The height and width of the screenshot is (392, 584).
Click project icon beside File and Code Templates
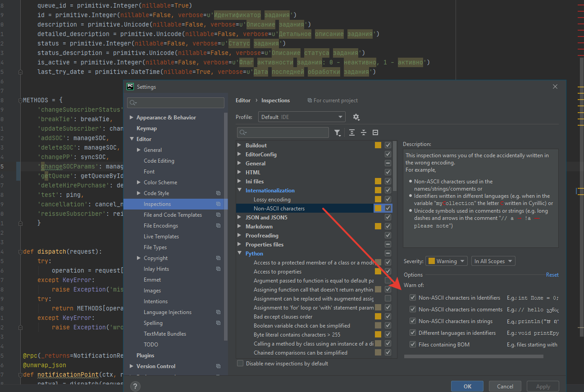coord(218,215)
